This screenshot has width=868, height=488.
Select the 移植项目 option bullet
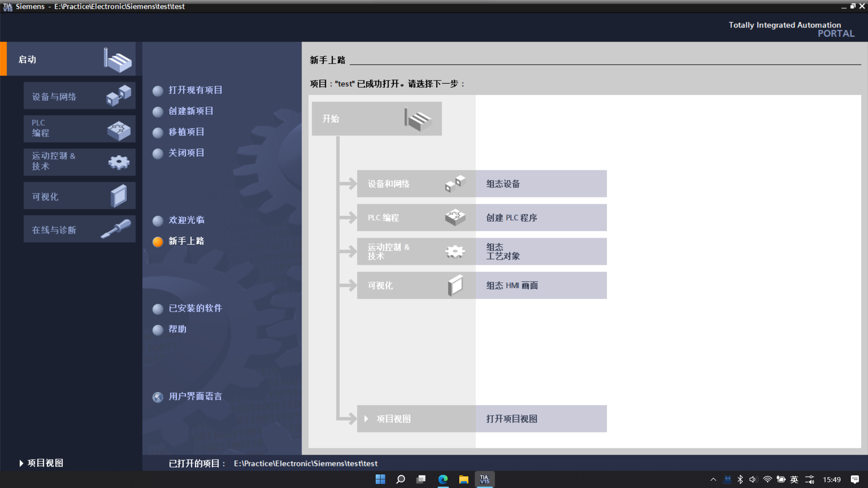coord(158,133)
